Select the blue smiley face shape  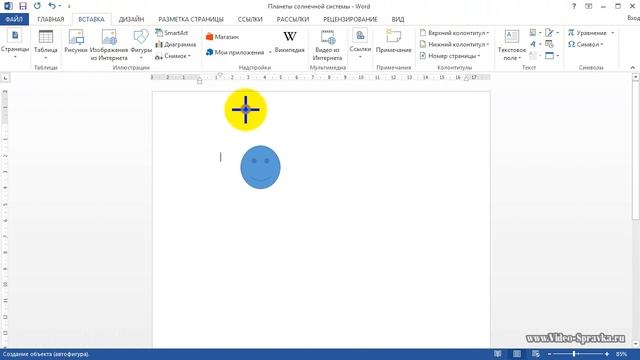coord(260,167)
